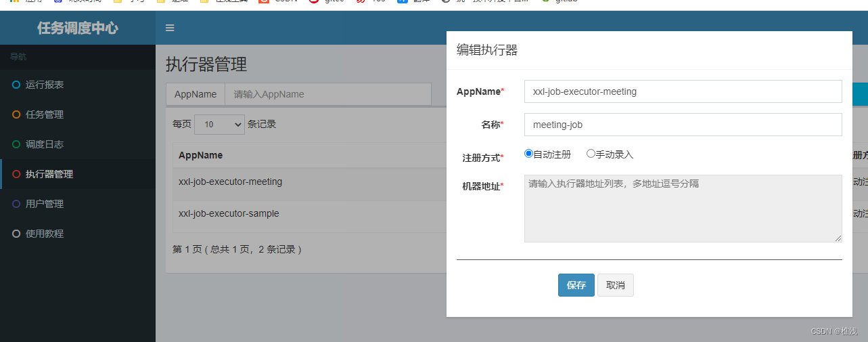This screenshot has width=868, height=342.
Task: Click the purple circle icon beside 用户管理
Action: tap(16, 204)
